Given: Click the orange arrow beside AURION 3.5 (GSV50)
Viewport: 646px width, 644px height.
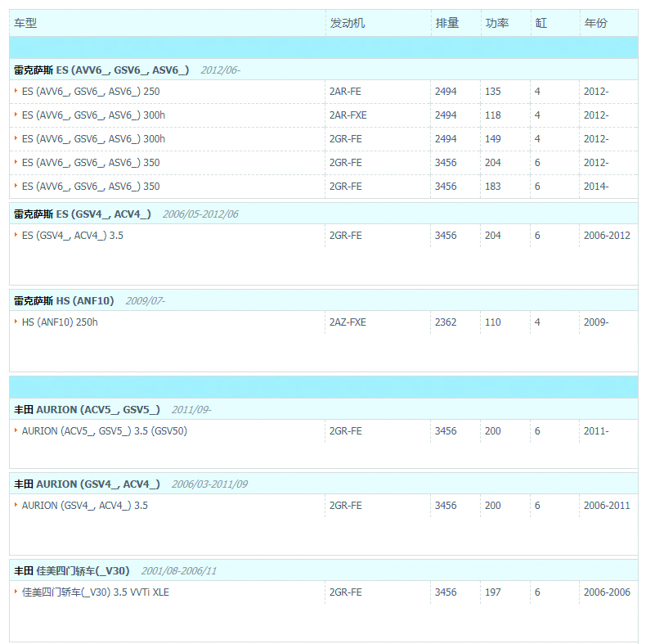Looking at the screenshot, I should tap(16, 430).
